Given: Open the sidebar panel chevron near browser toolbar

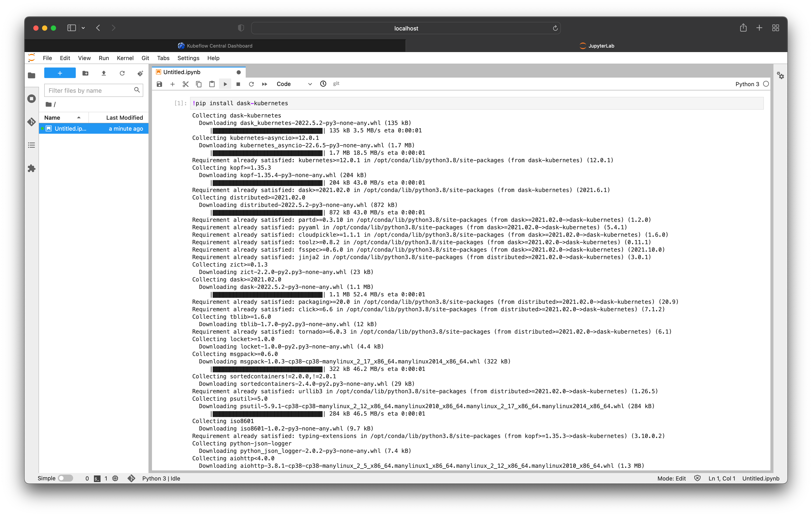Looking at the screenshot, I should point(83,28).
